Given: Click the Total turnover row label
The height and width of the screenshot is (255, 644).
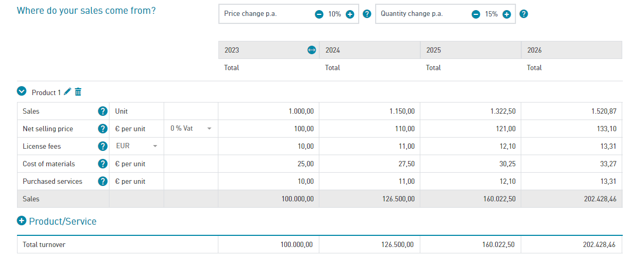Looking at the screenshot, I should coord(44,245).
